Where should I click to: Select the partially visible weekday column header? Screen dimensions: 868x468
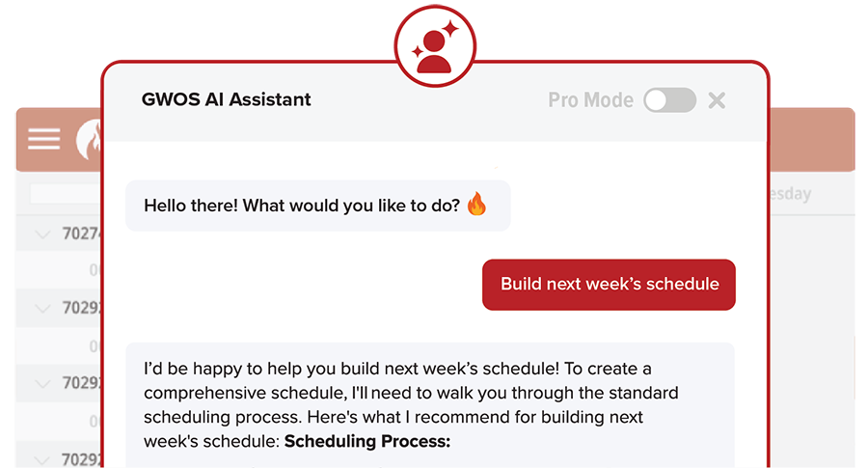tap(791, 194)
